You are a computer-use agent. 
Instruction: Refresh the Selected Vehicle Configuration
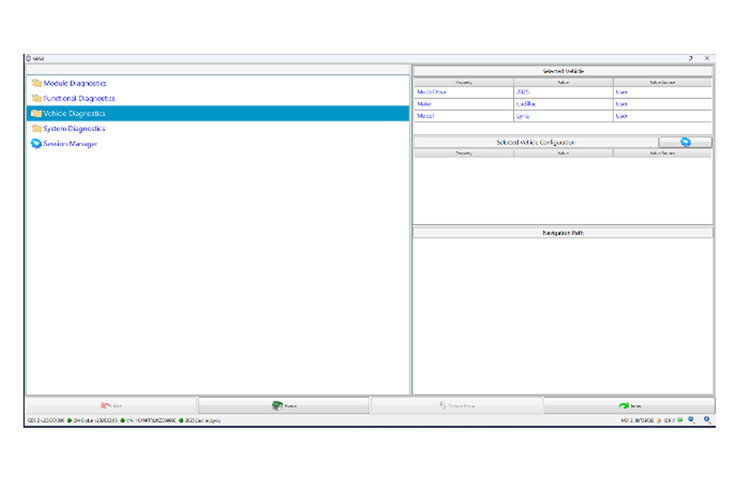tap(685, 143)
